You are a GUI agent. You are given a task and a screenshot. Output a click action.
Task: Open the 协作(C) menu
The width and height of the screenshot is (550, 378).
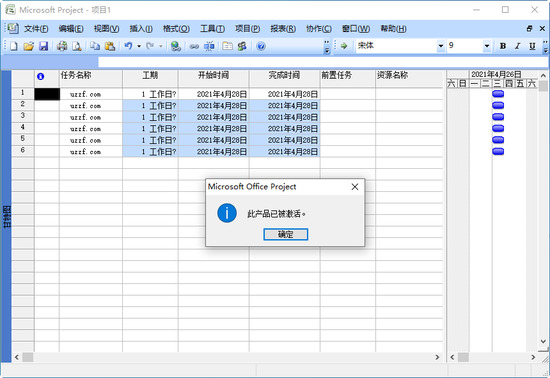(x=318, y=29)
